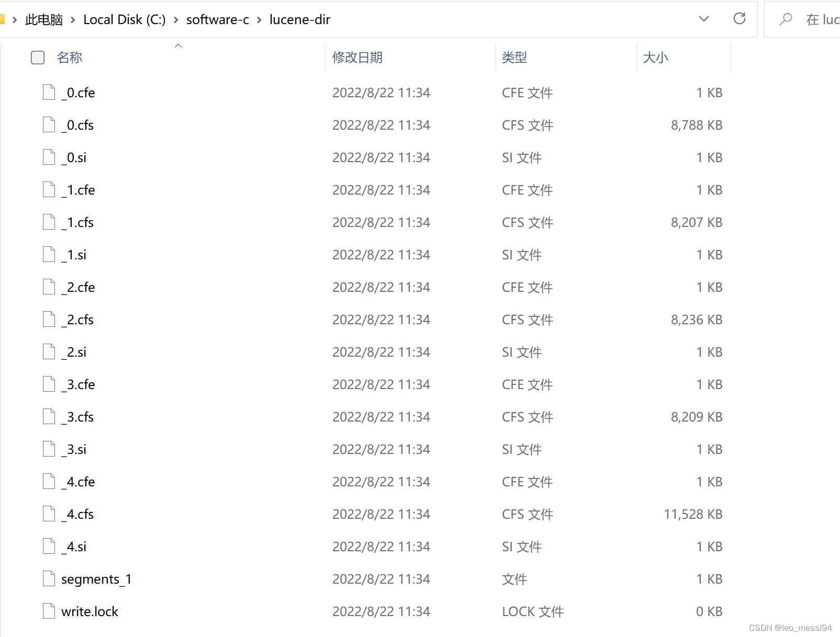840x637 pixels.
Task: Click inside the search input field
Action: 816,19
